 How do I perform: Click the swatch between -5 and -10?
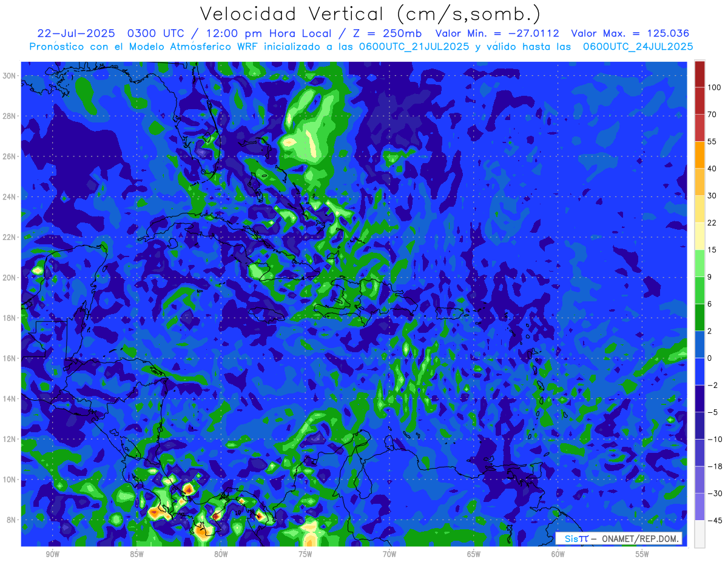tap(699, 426)
